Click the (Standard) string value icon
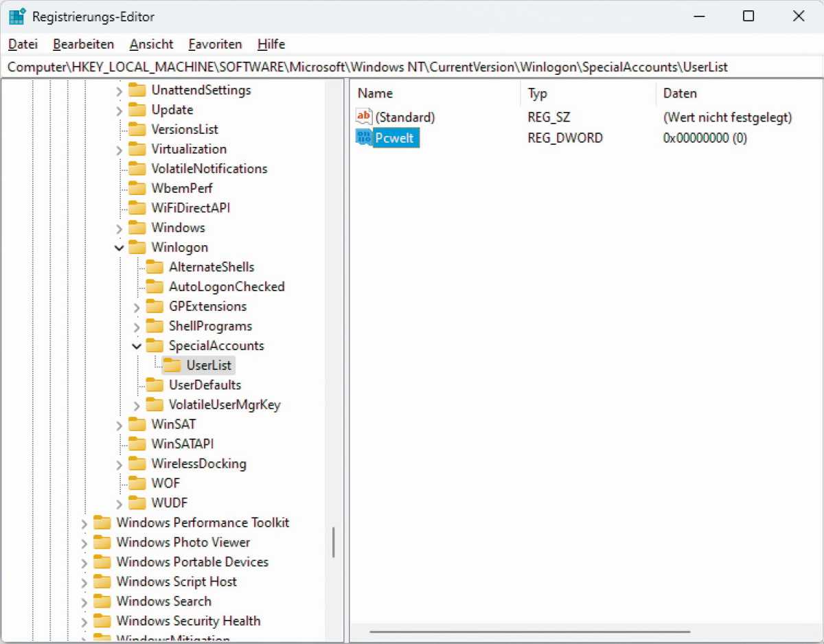This screenshot has width=824, height=644. pyautogui.click(x=363, y=117)
